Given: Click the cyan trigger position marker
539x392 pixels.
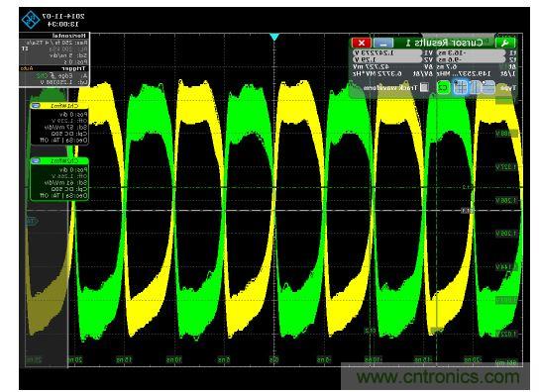Looking at the screenshot, I should point(274,37).
